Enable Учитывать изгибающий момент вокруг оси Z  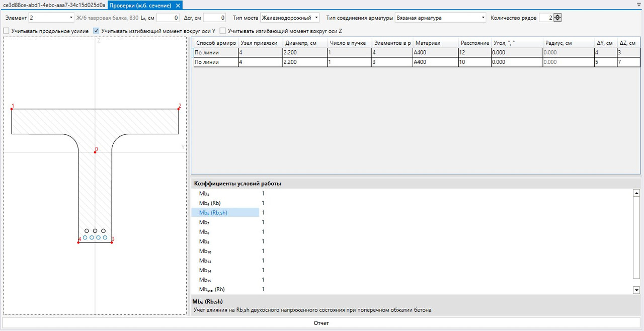pos(223,31)
